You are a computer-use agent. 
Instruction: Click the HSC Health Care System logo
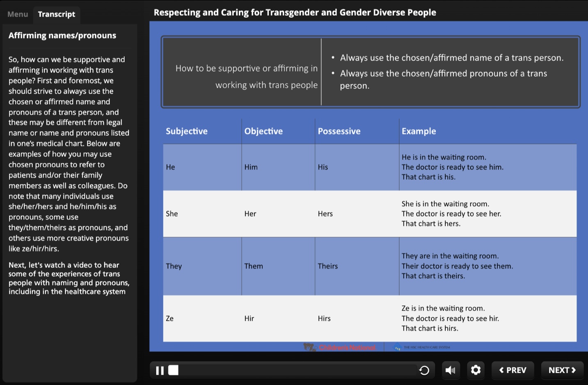point(422,348)
